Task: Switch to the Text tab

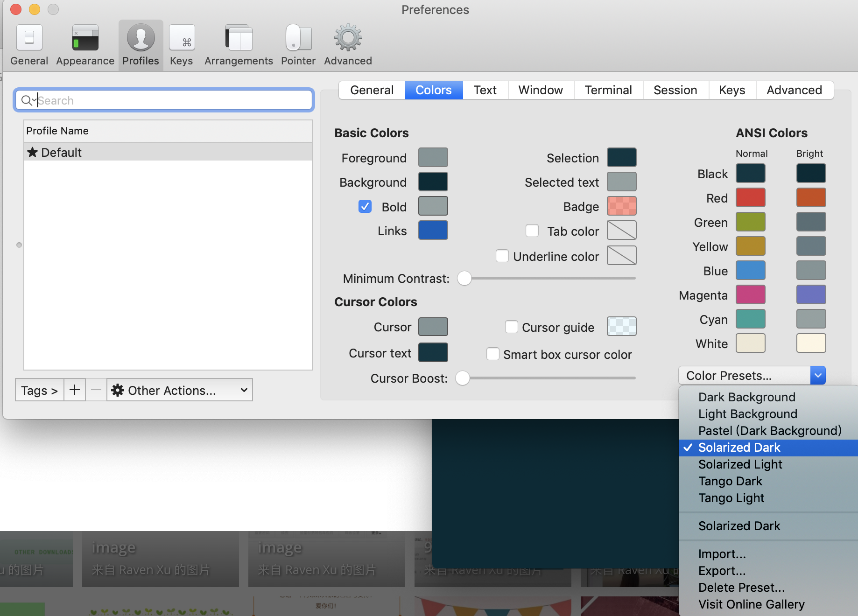Action: 485,90
